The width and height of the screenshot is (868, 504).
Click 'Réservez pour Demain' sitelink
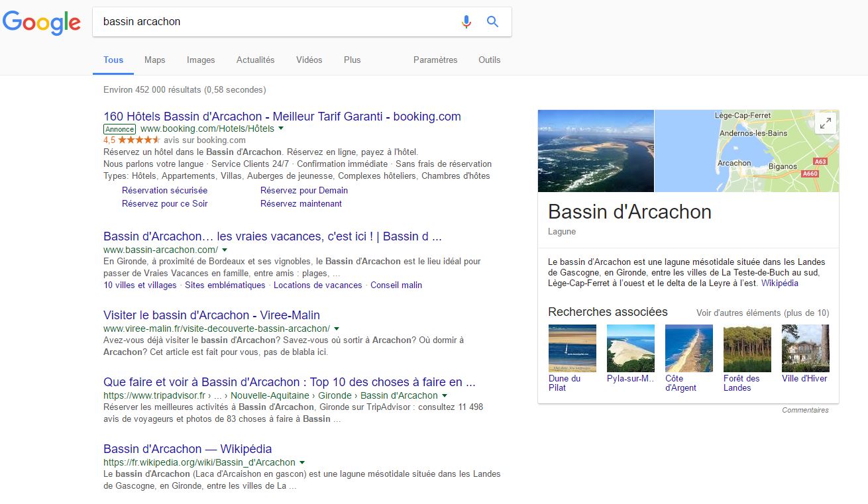click(304, 190)
